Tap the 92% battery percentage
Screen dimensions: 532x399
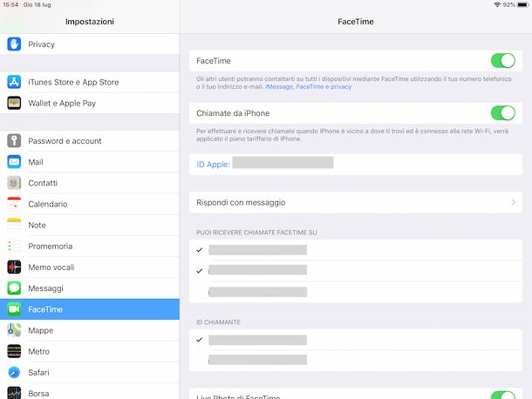[x=509, y=4]
